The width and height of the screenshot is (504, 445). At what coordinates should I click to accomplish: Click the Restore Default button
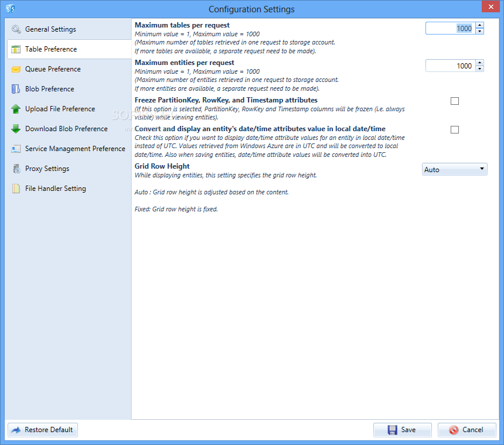coord(43,430)
